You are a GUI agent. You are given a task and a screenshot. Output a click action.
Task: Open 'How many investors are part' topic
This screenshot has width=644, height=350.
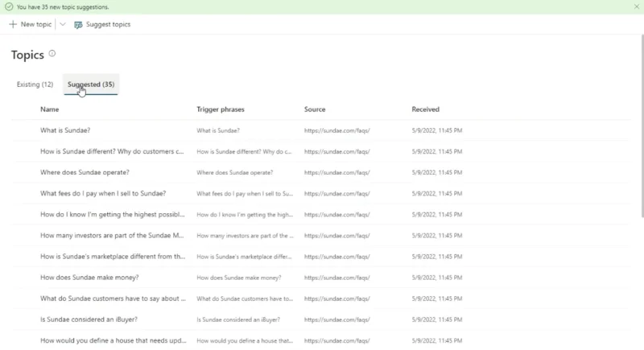tap(112, 235)
